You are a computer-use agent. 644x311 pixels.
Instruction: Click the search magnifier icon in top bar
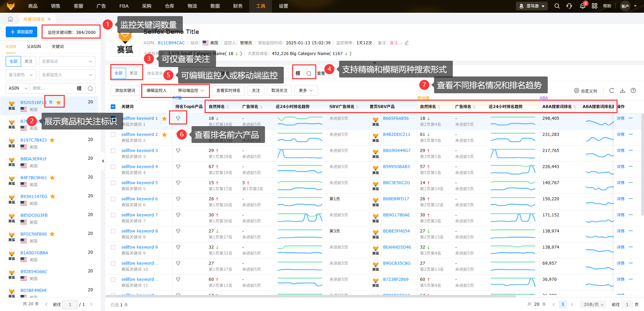[x=557, y=6]
